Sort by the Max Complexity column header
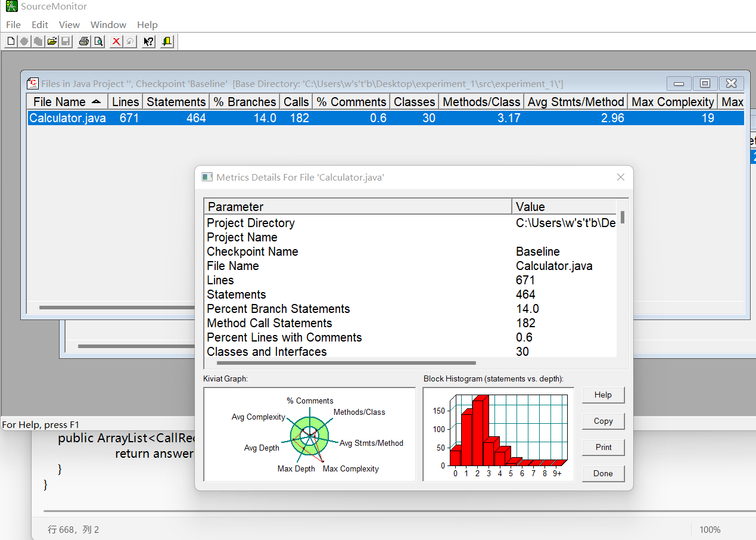This screenshot has width=756, height=540. (x=673, y=102)
